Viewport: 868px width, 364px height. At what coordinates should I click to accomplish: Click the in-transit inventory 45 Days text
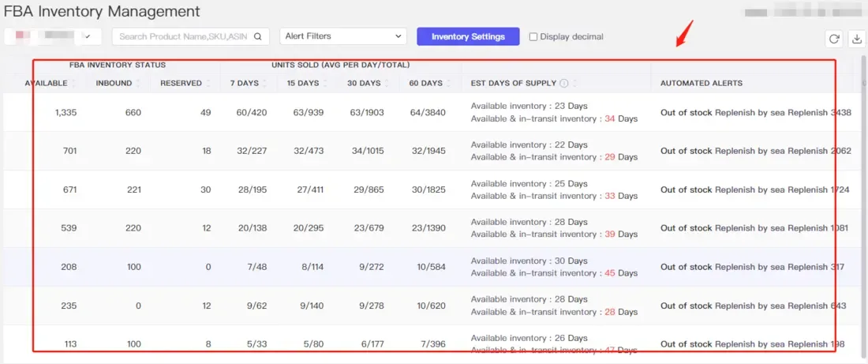point(554,273)
